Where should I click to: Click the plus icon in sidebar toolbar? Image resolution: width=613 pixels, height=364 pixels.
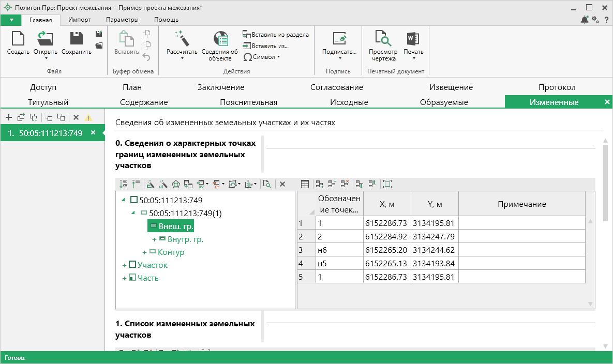click(x=9, y=117)
